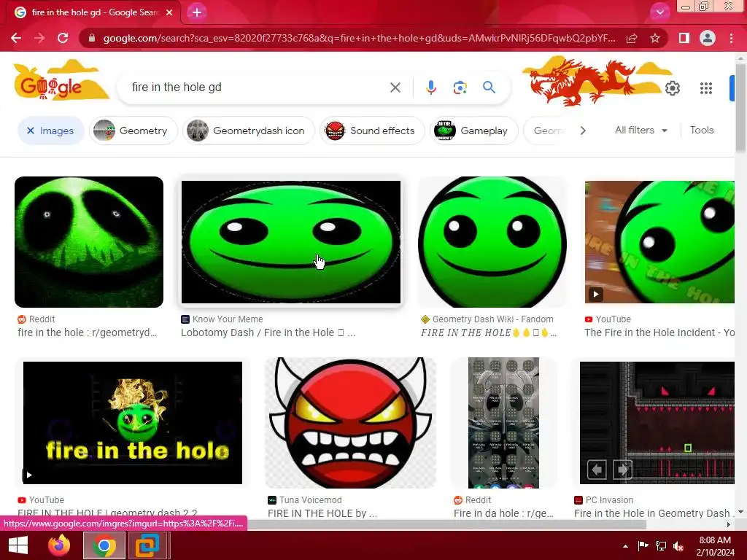This screenshot has width=747, height=560.
Task: Click inside the search query field
Action: pos(258,87)
